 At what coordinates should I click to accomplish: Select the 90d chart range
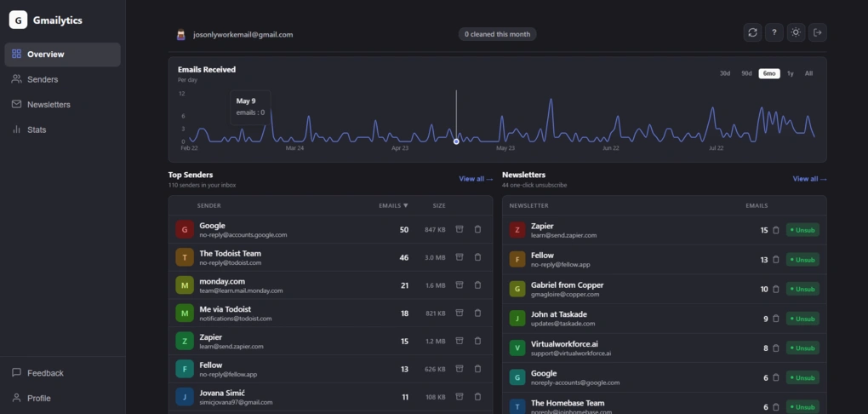coord(746,74)
